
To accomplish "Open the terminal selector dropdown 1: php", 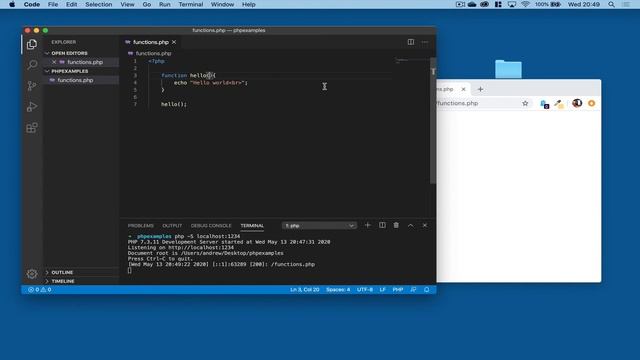I will (319, 225).
